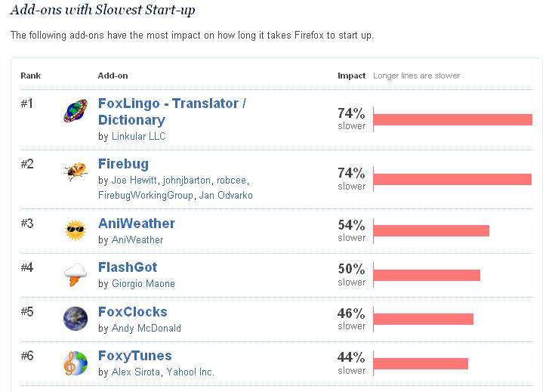Click the FoxLingo 74% slower impact bar

[x=452, y=119]
